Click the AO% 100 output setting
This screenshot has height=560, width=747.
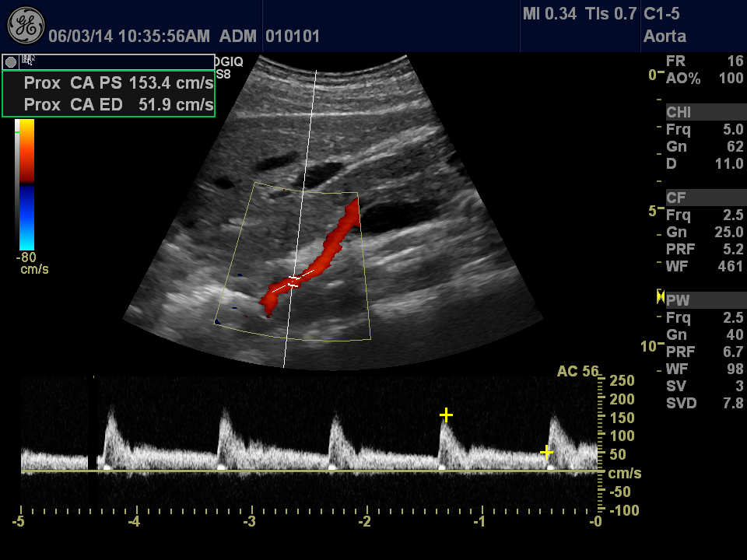click(705, 79)
